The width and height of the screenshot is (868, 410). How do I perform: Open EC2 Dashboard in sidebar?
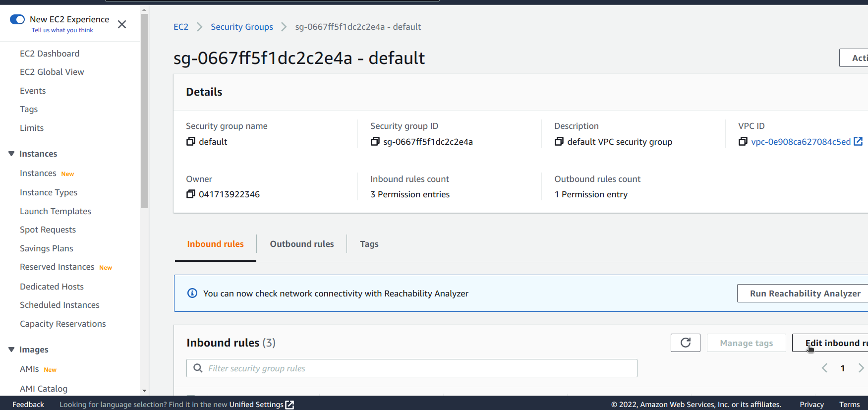[x=50, y=54]
